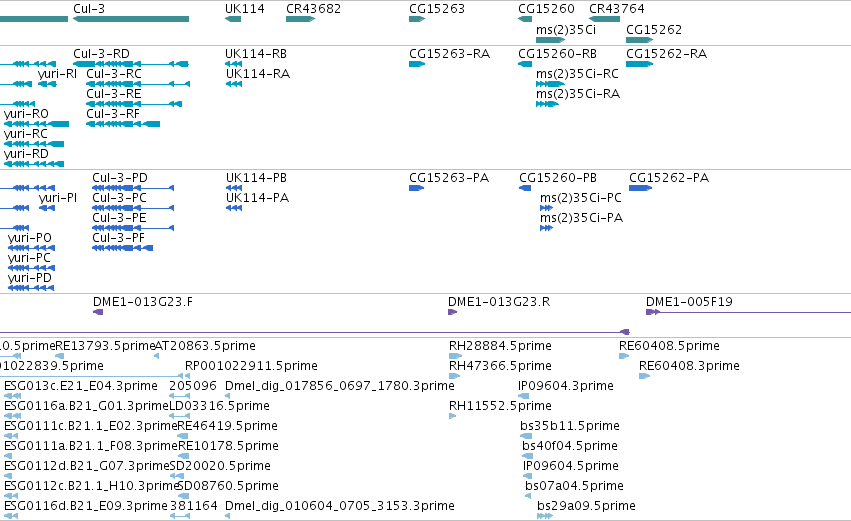Select EST RE60408.3prime
This screenshot has width=851, height=521.
[x=689, y=366]
